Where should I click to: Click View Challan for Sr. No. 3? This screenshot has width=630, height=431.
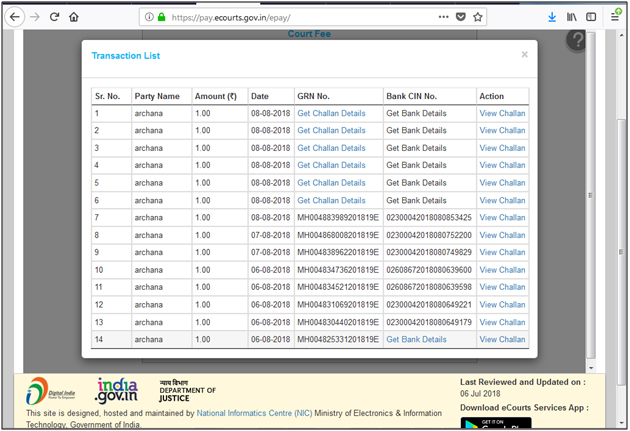click(502, 148)
